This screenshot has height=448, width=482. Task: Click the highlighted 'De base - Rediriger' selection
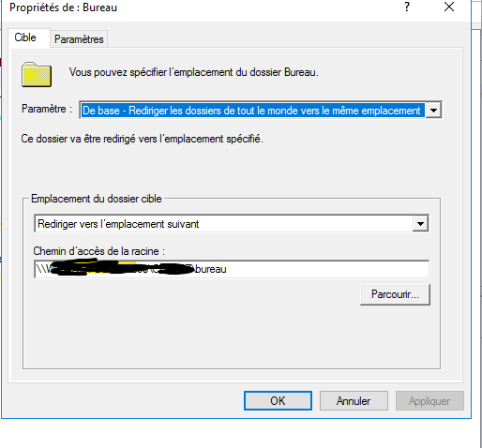252,111
